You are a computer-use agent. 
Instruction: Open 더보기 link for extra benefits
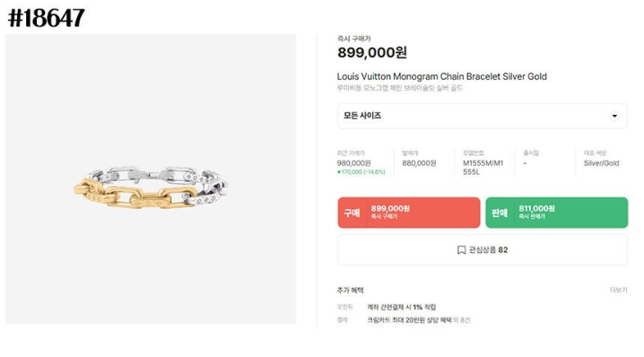click(x=618, y=290)
